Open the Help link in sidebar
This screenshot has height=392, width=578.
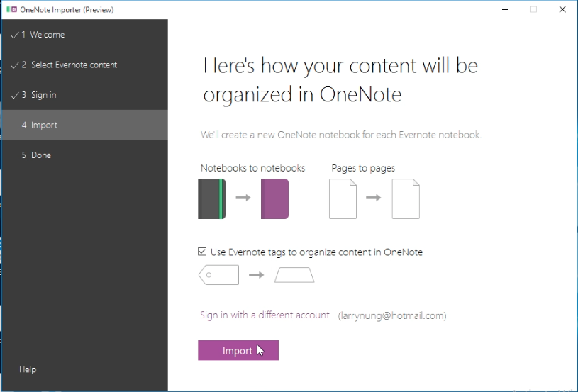pos(28,369)
